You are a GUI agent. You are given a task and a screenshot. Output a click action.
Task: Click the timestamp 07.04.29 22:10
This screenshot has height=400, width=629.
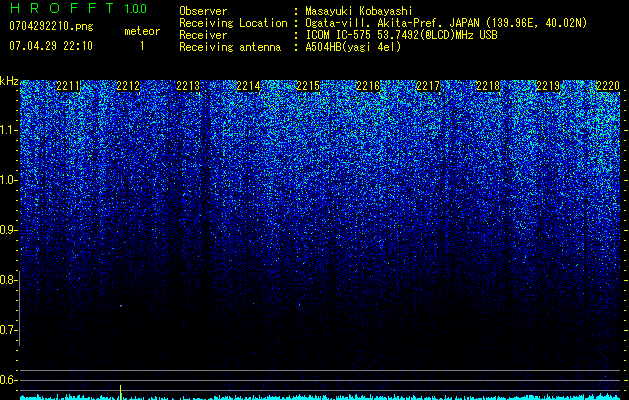(51, 46)
